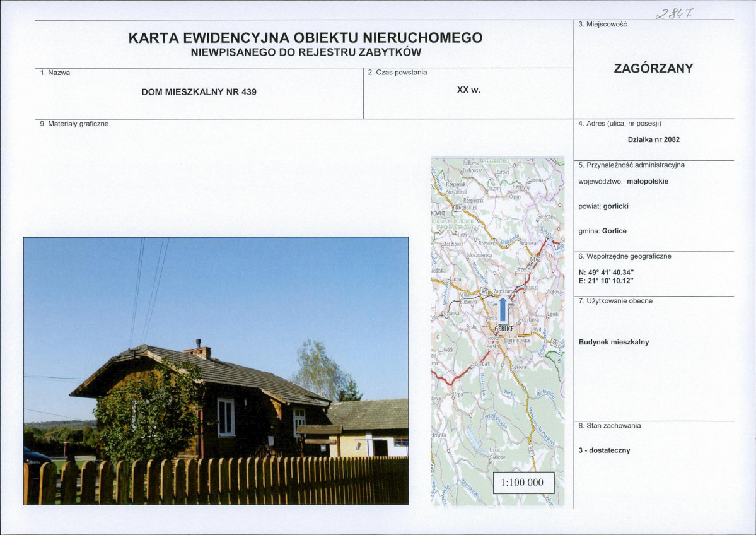Click the 'Szymbark' label on the map
756x535 pixels.
pyautogui.click(x=480, y=364)
